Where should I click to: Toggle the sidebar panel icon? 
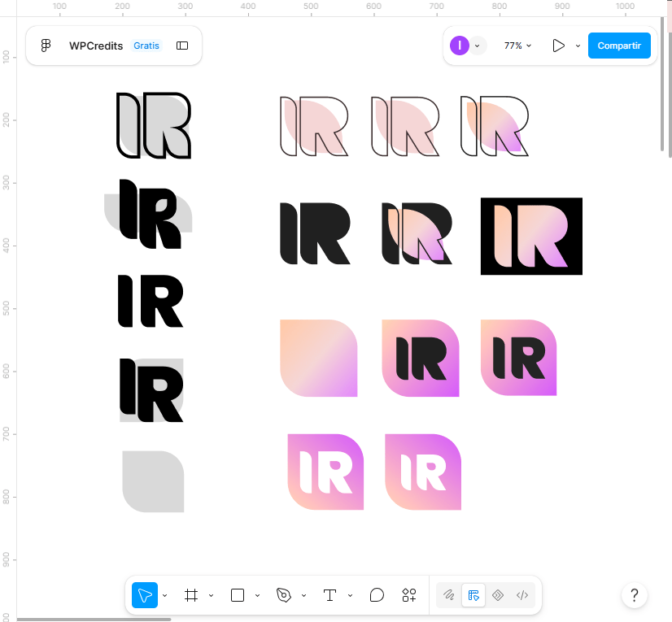(x=182, y=46)
